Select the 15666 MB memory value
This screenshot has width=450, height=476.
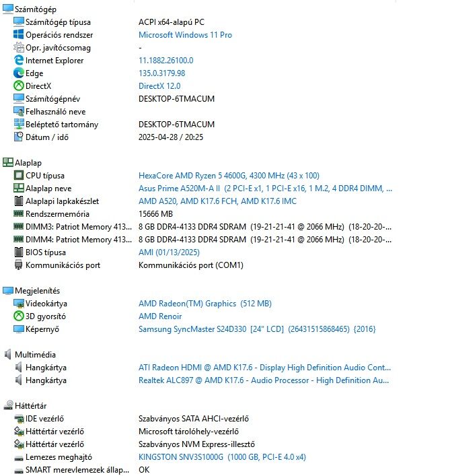coord(155,213)
